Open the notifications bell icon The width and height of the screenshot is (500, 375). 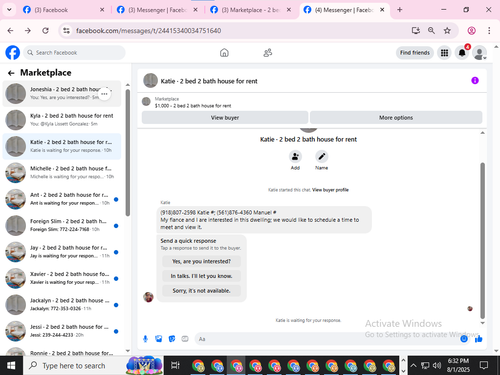tap(462, 53)
